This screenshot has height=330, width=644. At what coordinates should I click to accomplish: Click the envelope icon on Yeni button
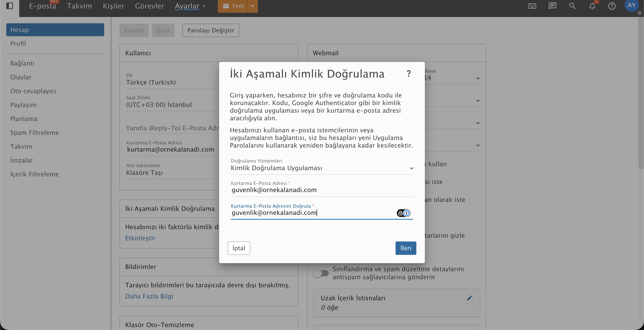tap(226, 6)
